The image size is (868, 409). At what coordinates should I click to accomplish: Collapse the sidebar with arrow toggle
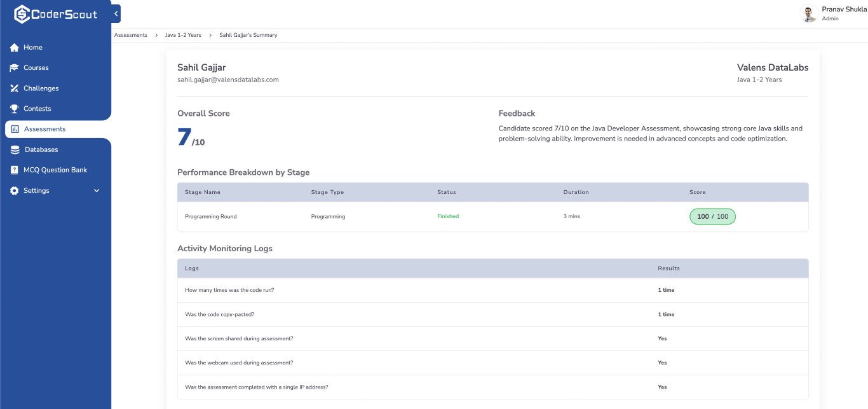pos(116,13)
